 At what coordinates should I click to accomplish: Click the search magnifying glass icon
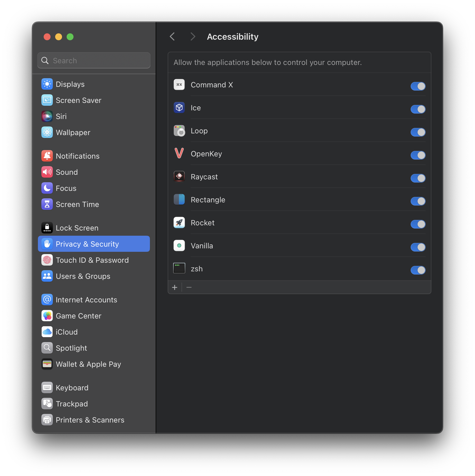(45, 60)
